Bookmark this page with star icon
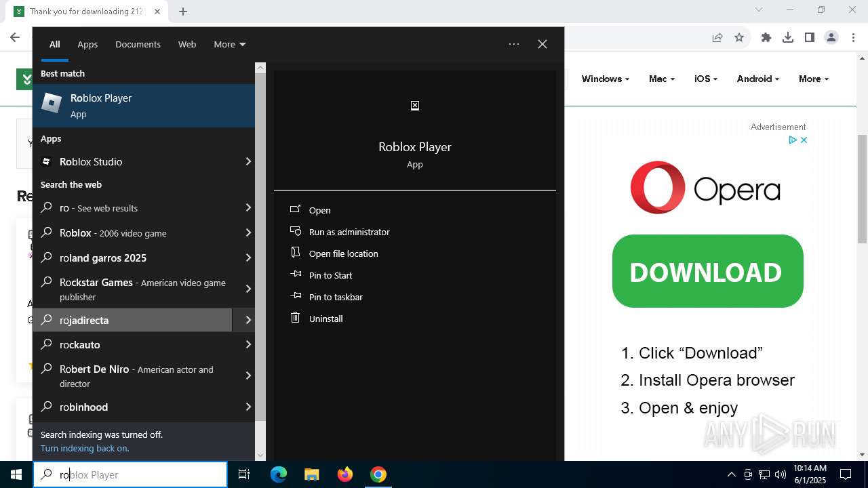 point(739,37)
